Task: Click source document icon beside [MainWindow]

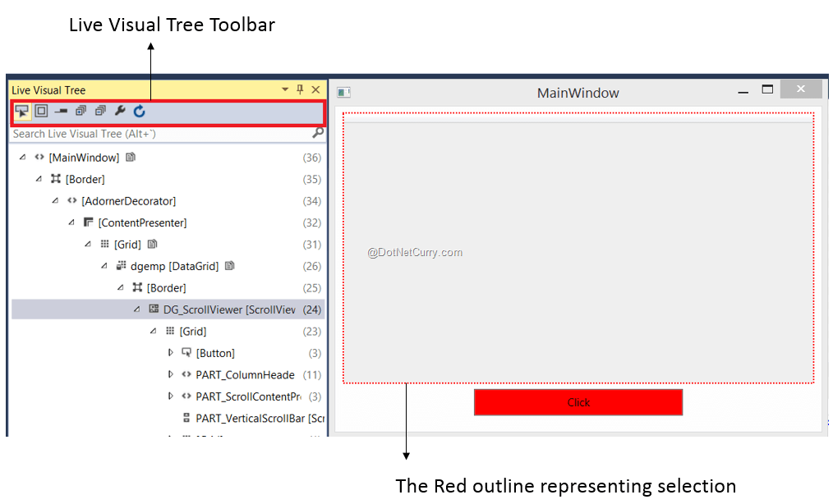Action: pos(131,157)
